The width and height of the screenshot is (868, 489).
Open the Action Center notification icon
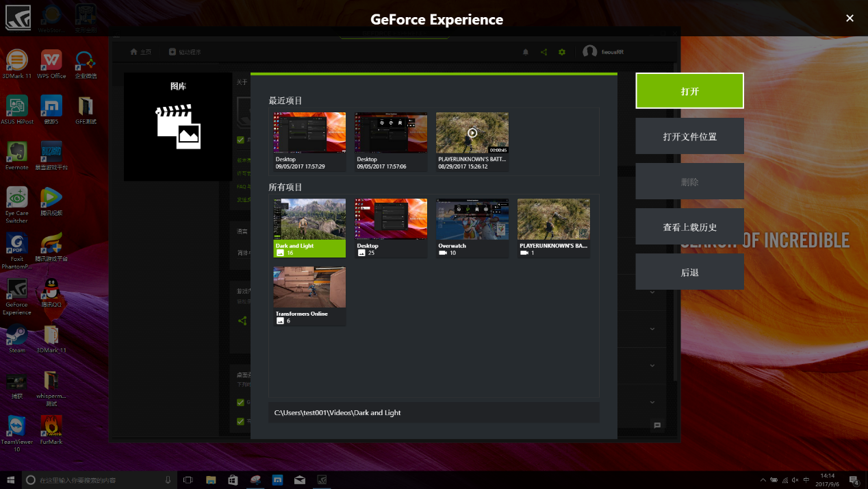tap(854, 480)
